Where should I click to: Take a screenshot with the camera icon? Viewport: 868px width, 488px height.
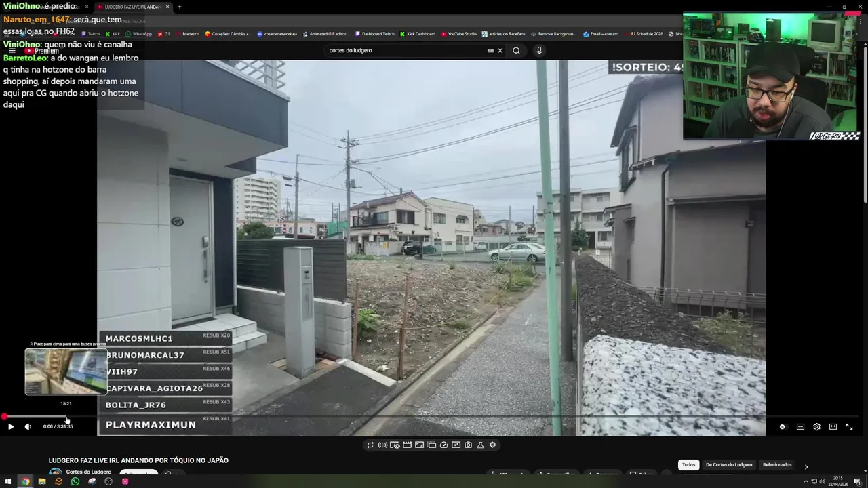(468, 445)
